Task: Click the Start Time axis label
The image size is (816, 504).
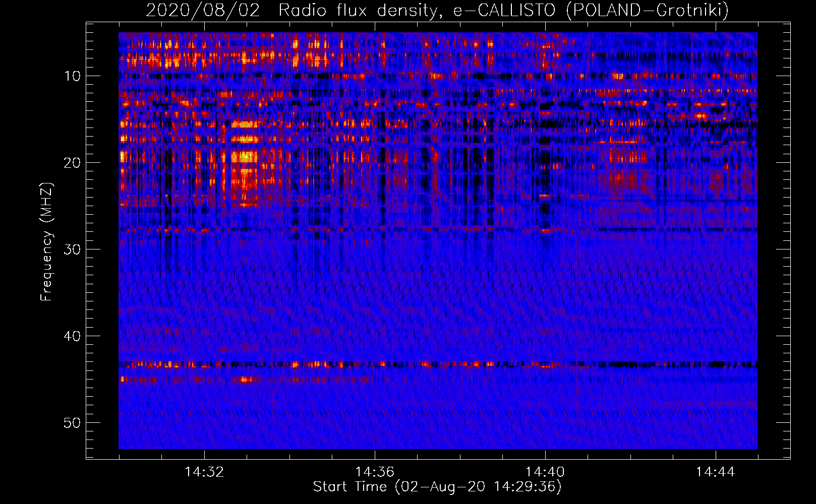Action: pos(437,487)
